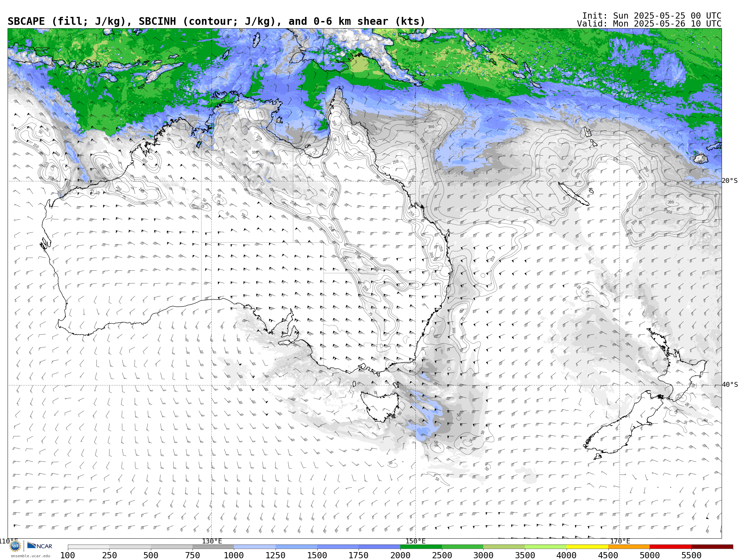Click the 150°E longitude label
744x560 pixels.
(x=416, y=541)
